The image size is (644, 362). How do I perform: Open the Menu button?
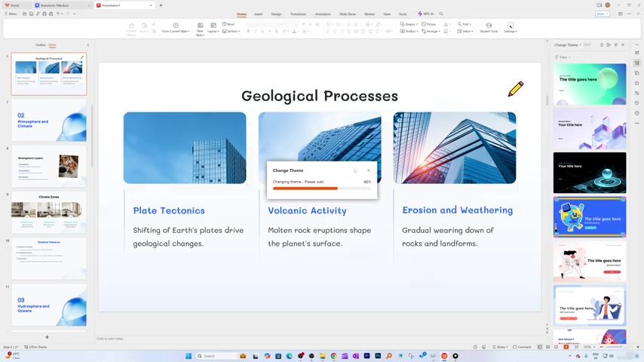(11, 14)
